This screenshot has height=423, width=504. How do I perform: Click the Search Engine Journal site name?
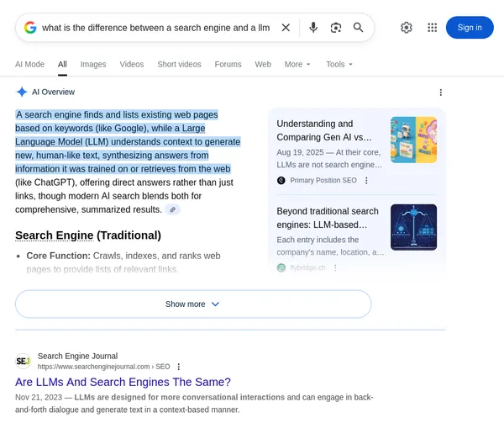click(x=78, y=356)
